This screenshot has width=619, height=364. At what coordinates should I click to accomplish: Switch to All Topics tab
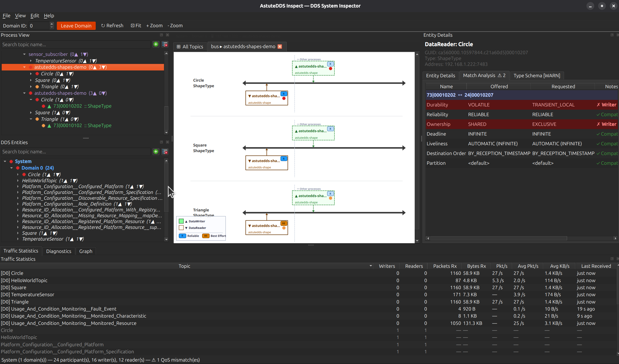coord(190,47)
